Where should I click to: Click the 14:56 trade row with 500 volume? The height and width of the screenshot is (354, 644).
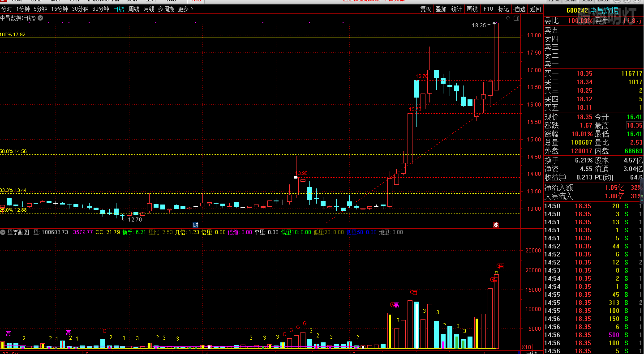[x=593, y=335]
